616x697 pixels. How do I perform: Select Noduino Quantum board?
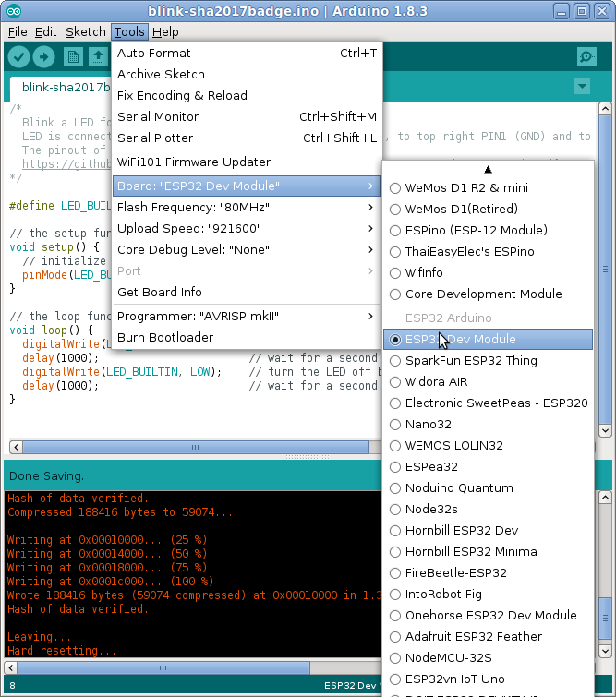pyautogui.click(x=488, y=488)
